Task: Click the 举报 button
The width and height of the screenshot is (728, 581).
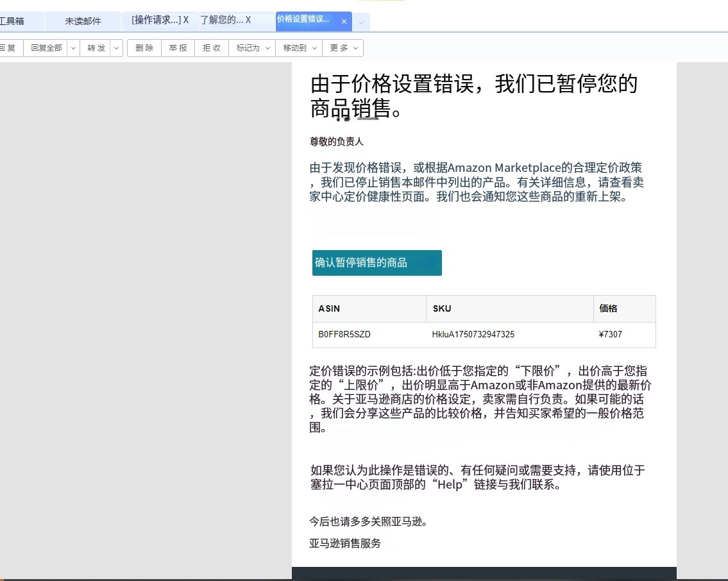Action: click(178, 48)
